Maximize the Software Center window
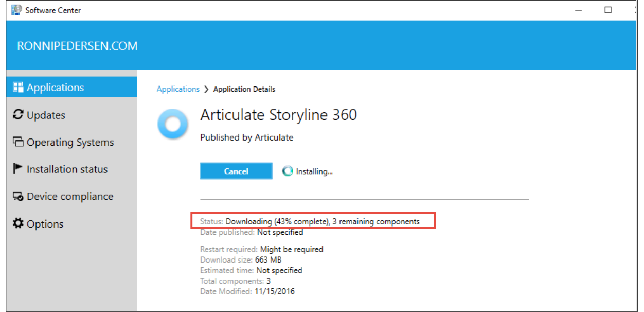The width and height of the screenshot is (644, 312). coord(608,10)
